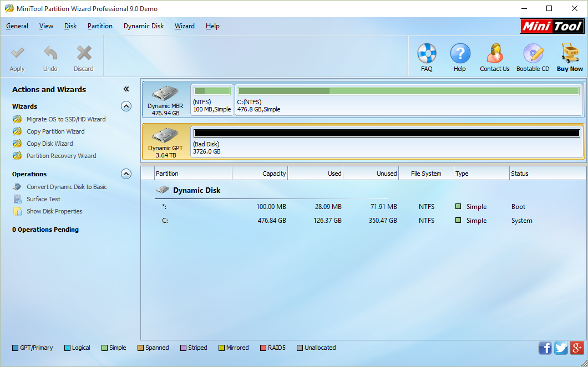This screenshot has height=367, width=588.
Task: Open the Facebook share icon
Action: click(x=545, y=348)
